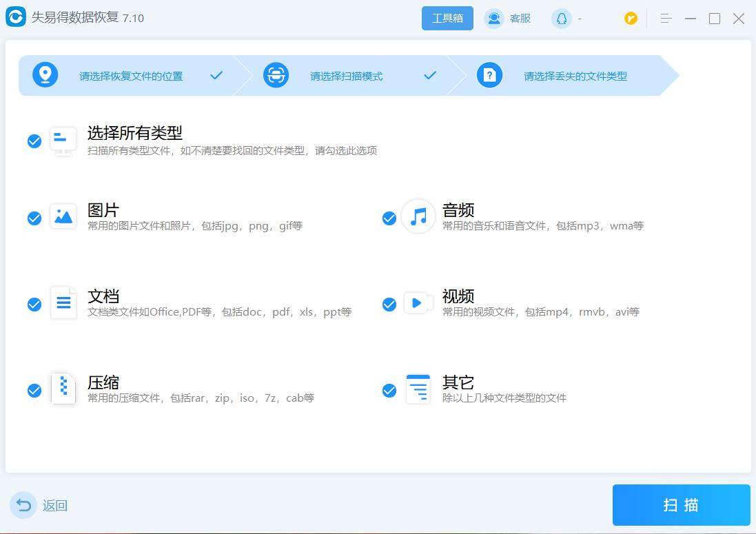The height and width of the screenshot is (534, 756).
Task: Select the 图片 image file type icon
Action: click(x=63, y=216)
